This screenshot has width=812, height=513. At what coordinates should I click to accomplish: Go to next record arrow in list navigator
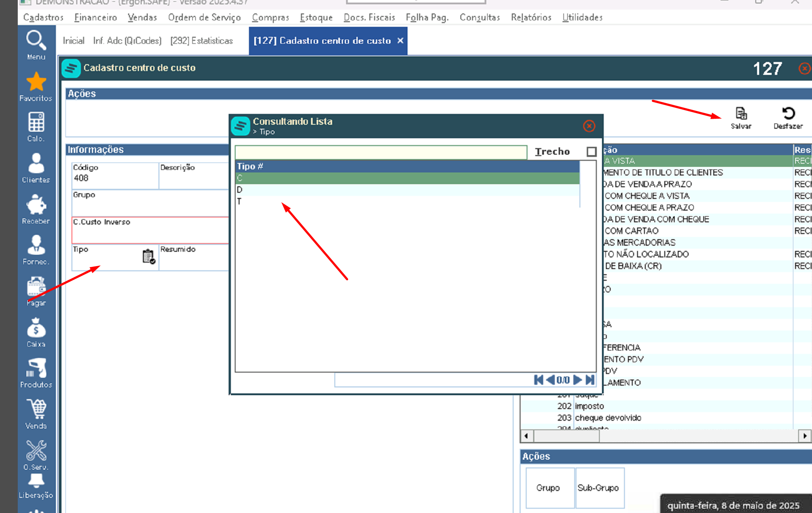click(577, 380)
